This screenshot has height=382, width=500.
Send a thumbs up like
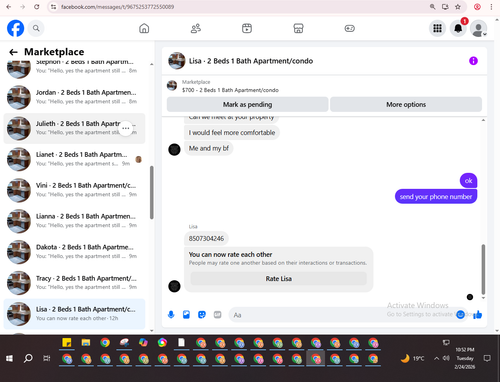pyautogui.click(x=478, y=314)
